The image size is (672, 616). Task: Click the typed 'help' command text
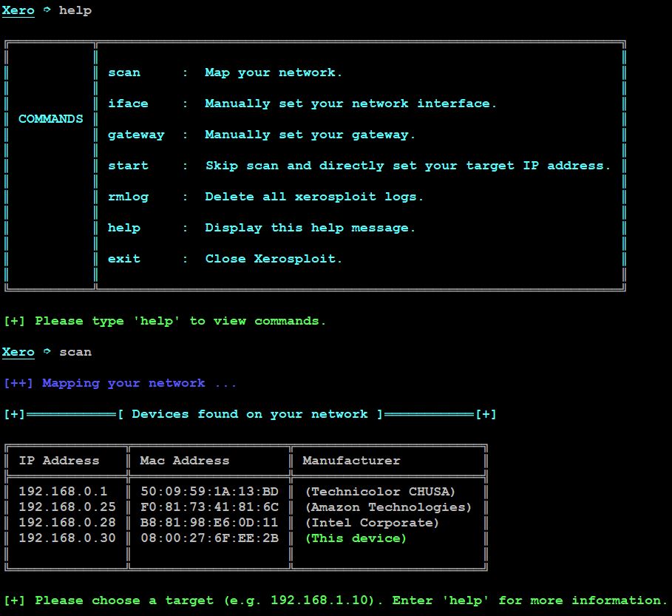(75, 10)
